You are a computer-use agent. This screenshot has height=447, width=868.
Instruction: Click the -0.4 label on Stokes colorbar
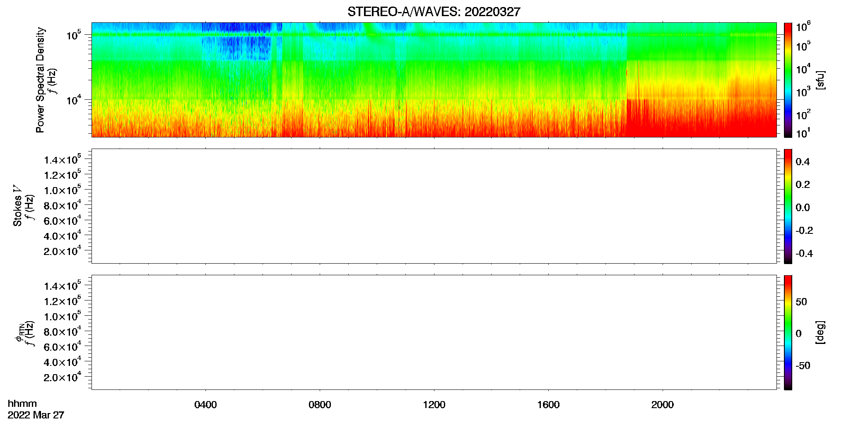click(x=804, y=254)
